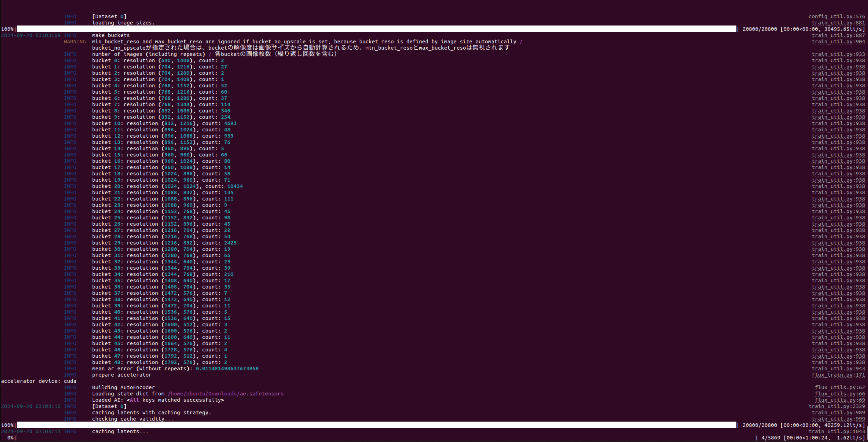Screen dimensions: 868x442
Task: Click train_util.py:943 source reference
Action: [838, 368]
